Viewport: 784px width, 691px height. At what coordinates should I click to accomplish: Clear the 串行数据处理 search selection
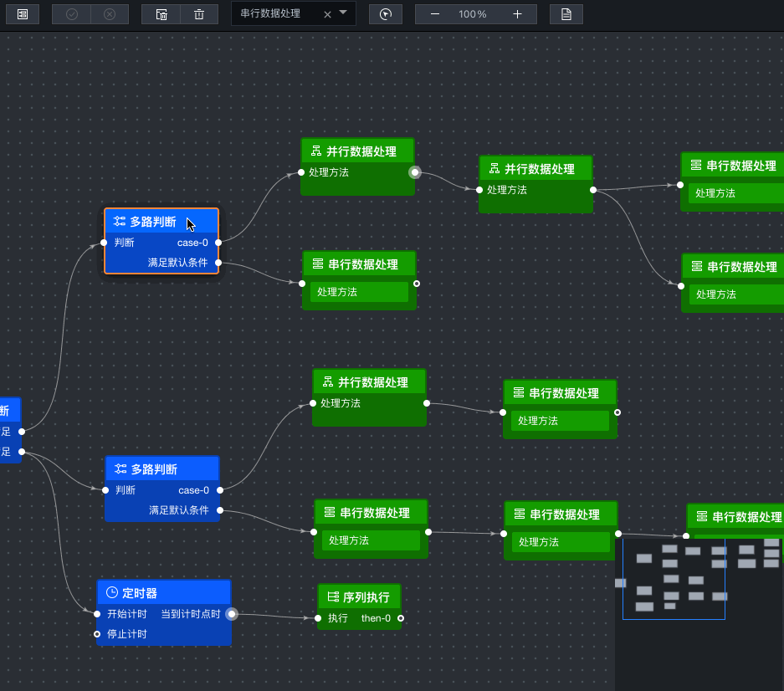327,14
